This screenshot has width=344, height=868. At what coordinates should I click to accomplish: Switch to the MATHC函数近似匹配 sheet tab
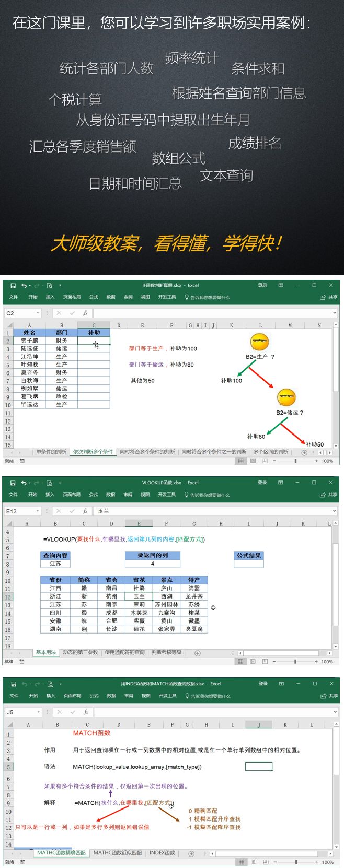point(117,853)
